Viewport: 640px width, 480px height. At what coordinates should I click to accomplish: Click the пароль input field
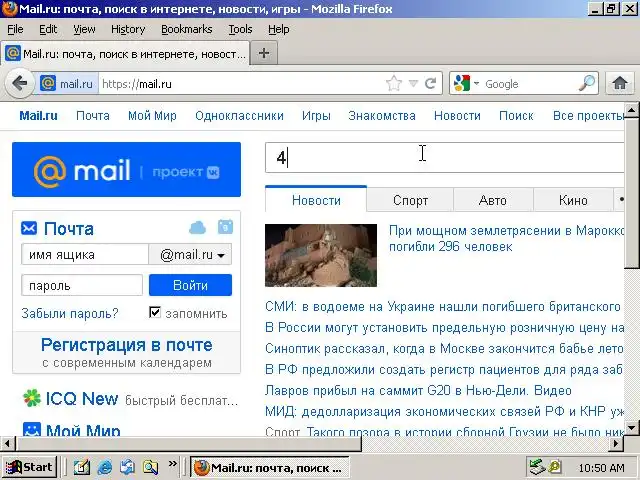tap(82, 285)
